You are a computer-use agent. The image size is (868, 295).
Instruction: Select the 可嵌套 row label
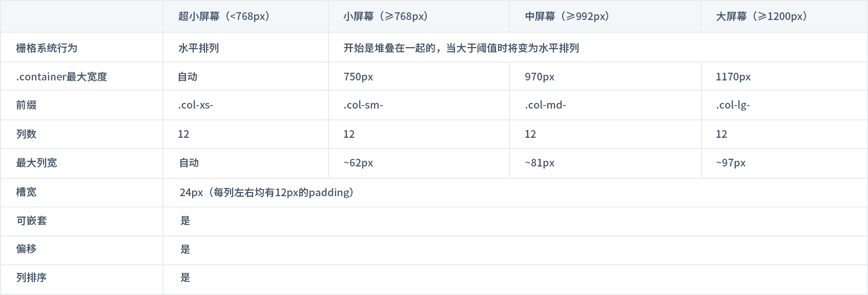31,221
